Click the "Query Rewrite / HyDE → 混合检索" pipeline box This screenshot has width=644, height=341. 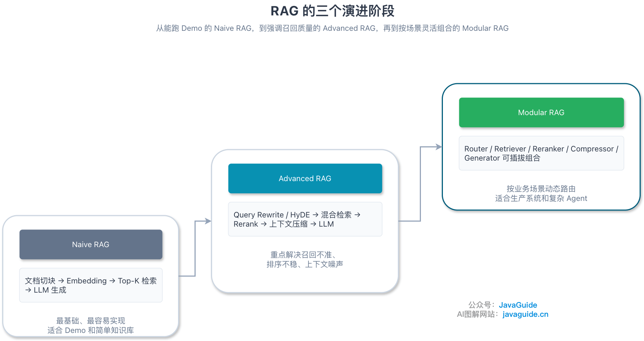pos(305,219)
